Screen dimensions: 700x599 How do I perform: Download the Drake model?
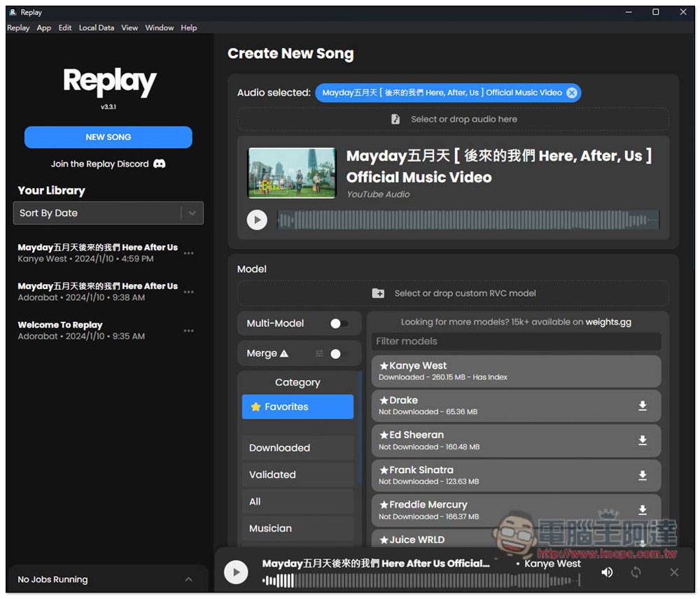pos(643,405)
